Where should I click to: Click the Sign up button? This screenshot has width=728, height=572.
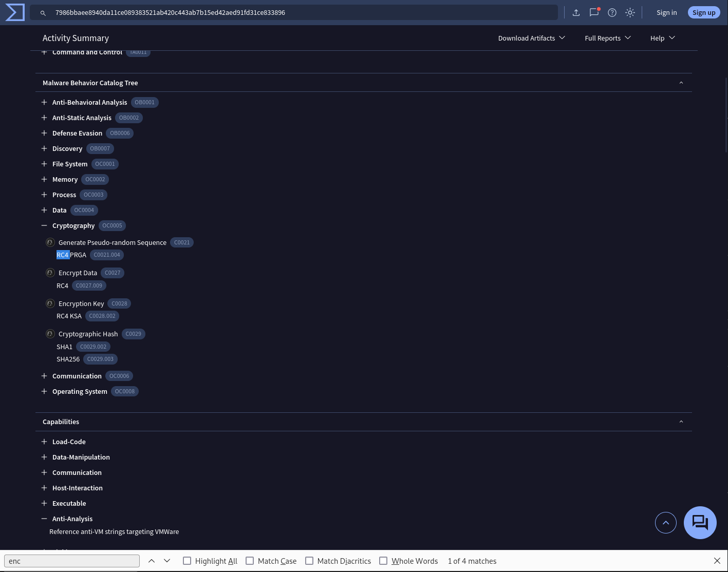click(x=704, y=12)
